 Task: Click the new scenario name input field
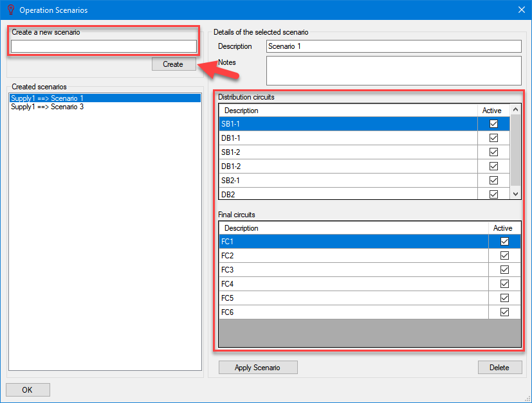click(x=104, y=46)
